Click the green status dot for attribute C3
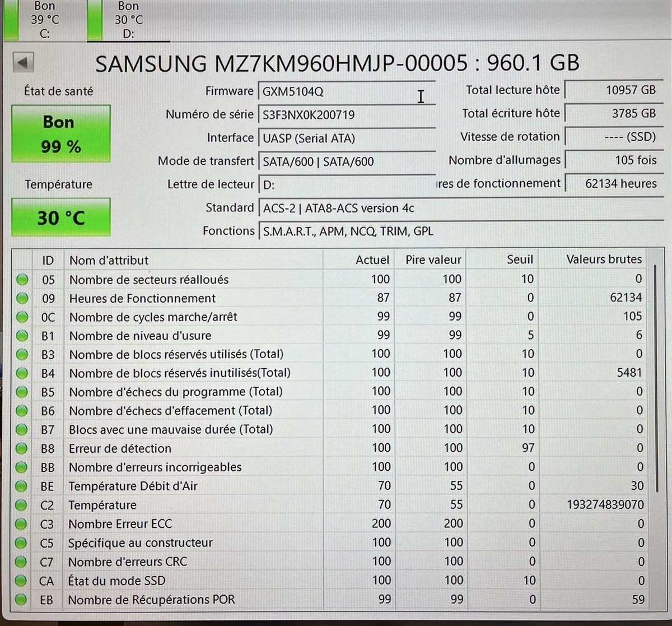Viewport: 672px width, 626px height. (21, 524)
